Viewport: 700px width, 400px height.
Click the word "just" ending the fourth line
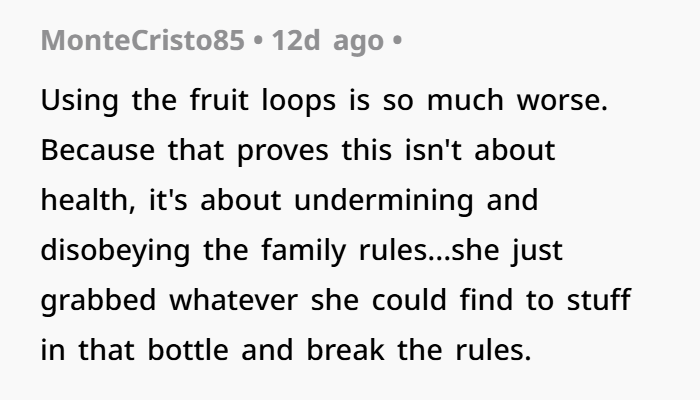(537, 251)
